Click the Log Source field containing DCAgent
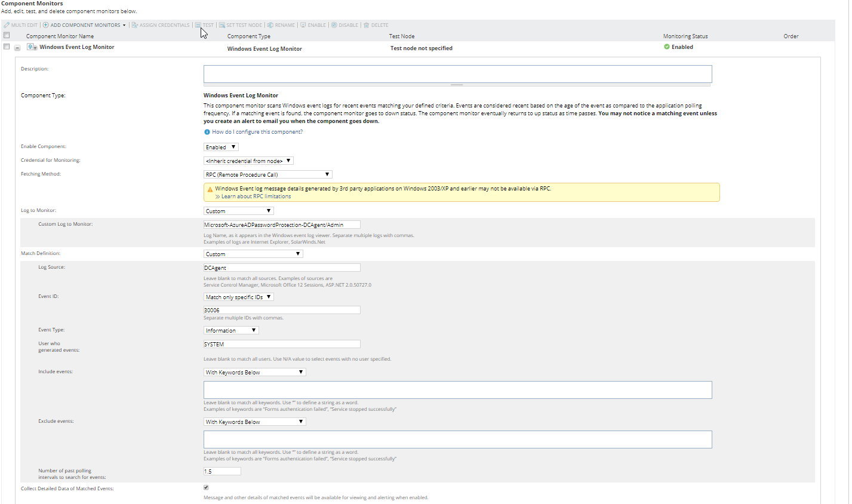852x504 pixels. (282, 268)
